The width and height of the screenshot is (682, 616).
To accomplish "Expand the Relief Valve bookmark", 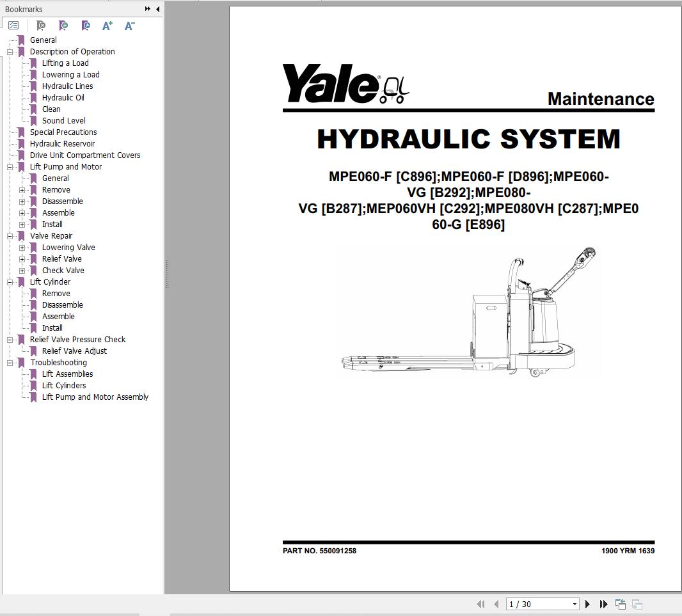I will click(22, 259).
